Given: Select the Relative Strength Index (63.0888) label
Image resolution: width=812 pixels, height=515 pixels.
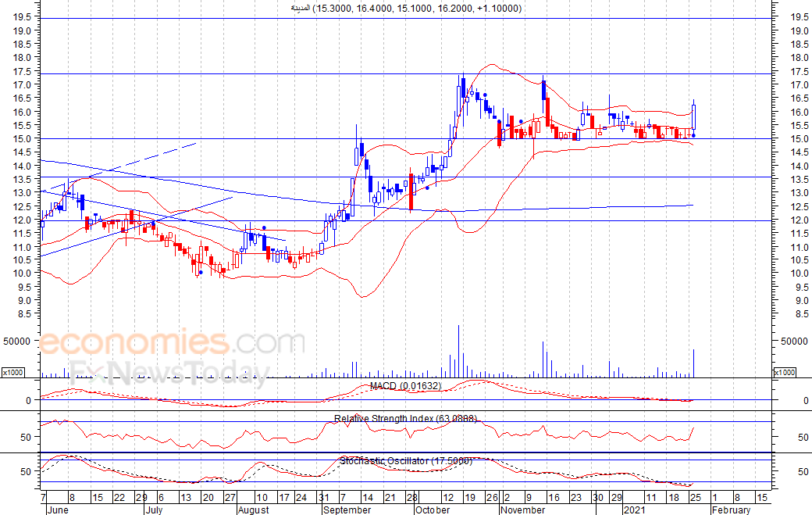Looking at the screenshot, I should 405,418.
